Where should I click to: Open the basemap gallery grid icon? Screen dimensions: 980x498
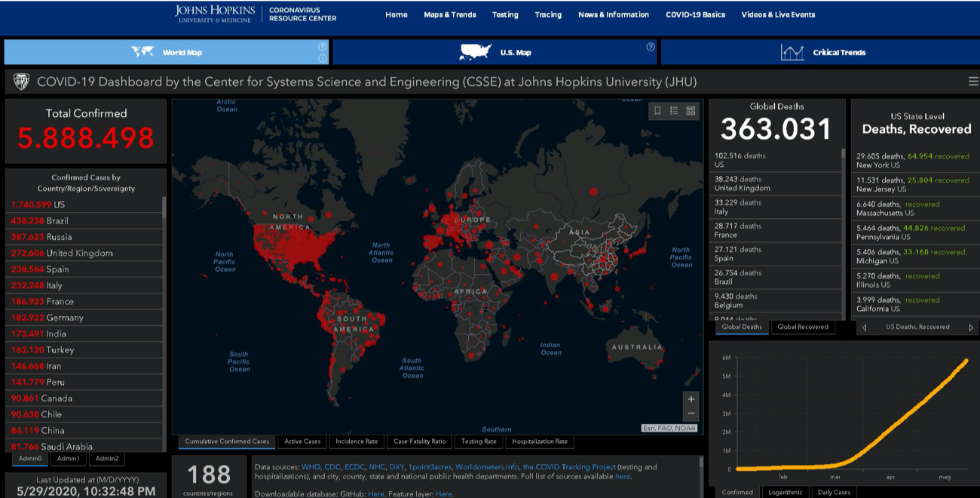click(691, 111)
